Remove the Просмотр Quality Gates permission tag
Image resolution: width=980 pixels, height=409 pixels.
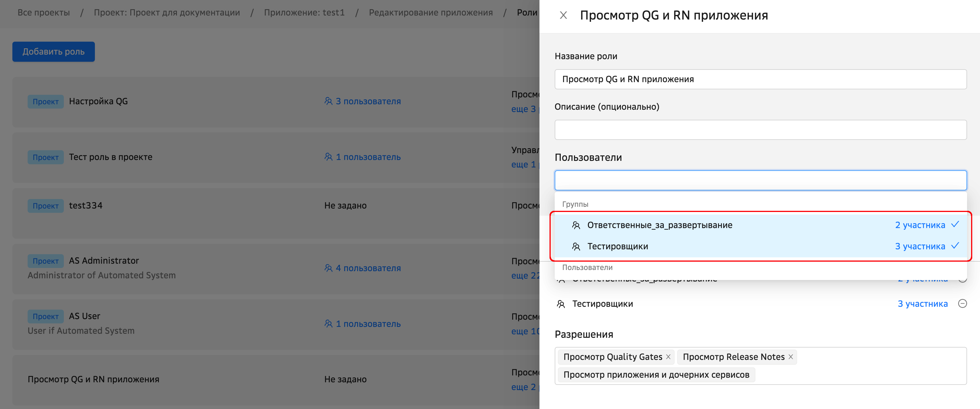pyautogui.click(x=668, y=356)
